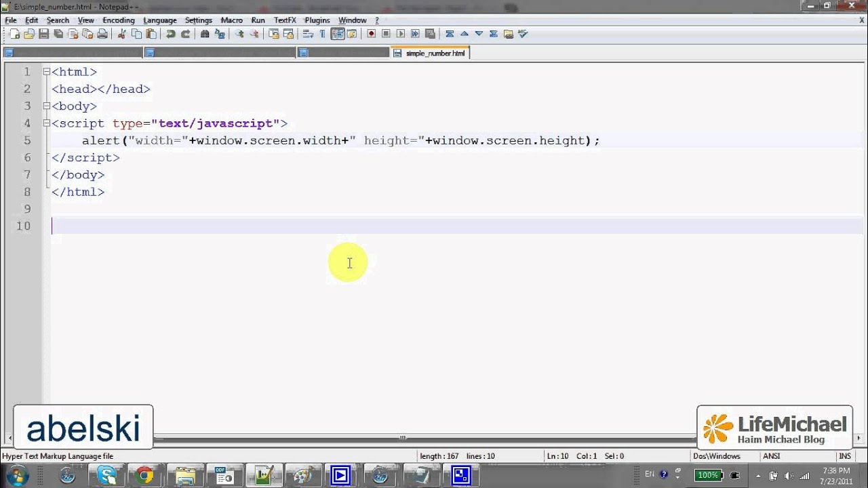This screenshot has height=488, width=868.
Task: Toggle the highlighted Show Indent Guide button
Action: tap(337, 34)
